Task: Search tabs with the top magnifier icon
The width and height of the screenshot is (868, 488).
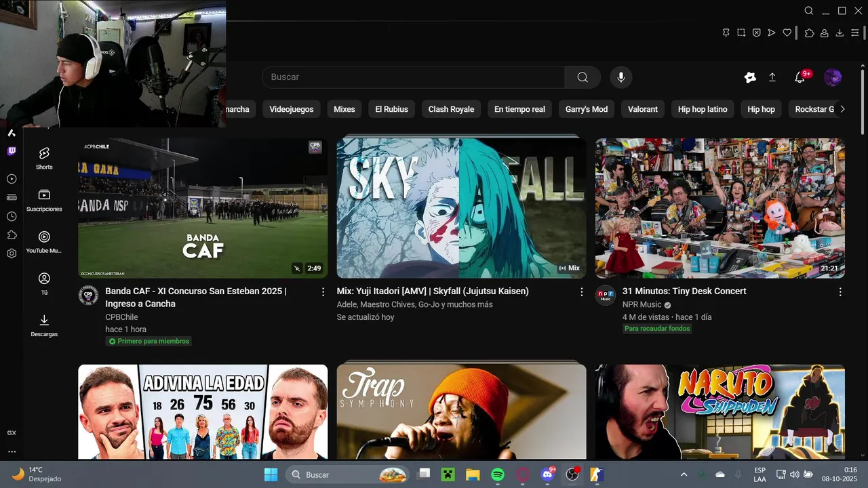Action: click(809, 11)
